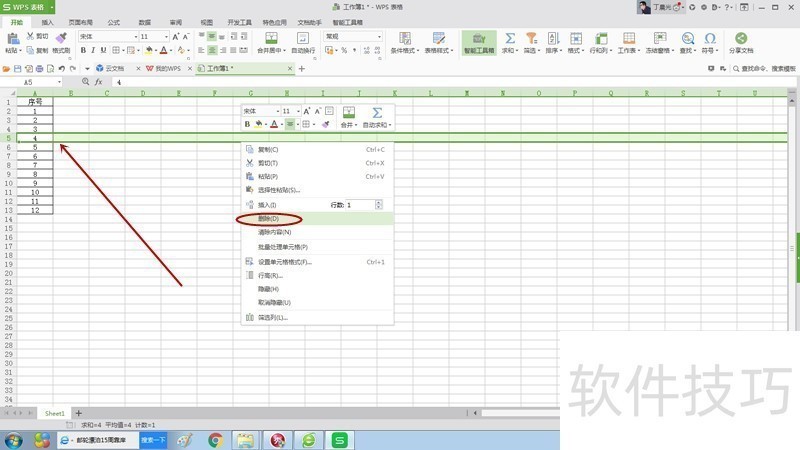Click the Sort (排序) icon

[553, 38]
